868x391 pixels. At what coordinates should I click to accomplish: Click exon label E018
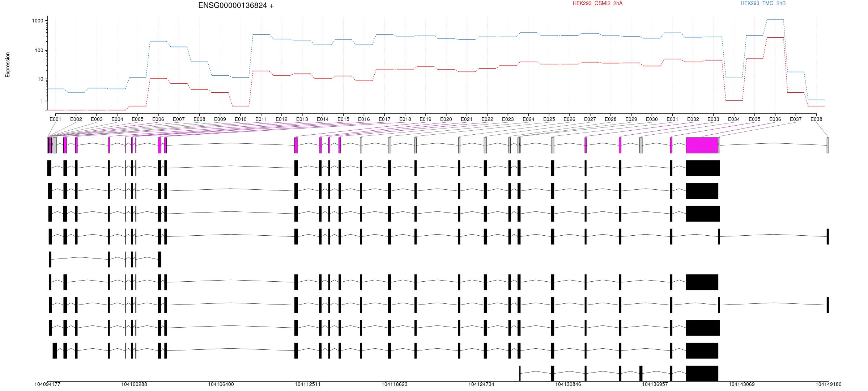click(405, 119)
